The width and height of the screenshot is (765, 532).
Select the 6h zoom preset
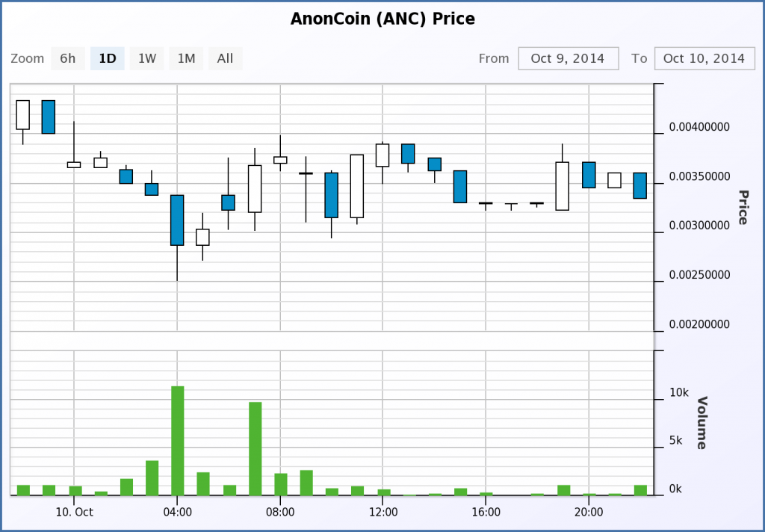coord(67,58)
